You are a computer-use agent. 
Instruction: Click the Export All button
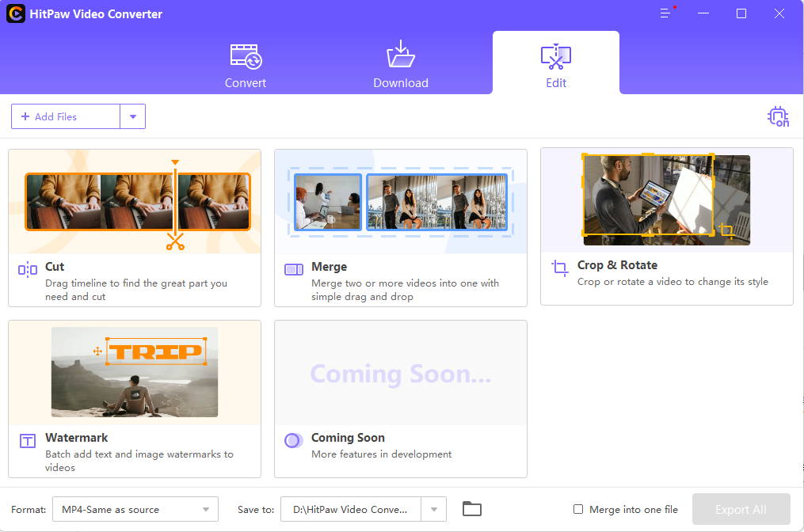click(741, 509)
